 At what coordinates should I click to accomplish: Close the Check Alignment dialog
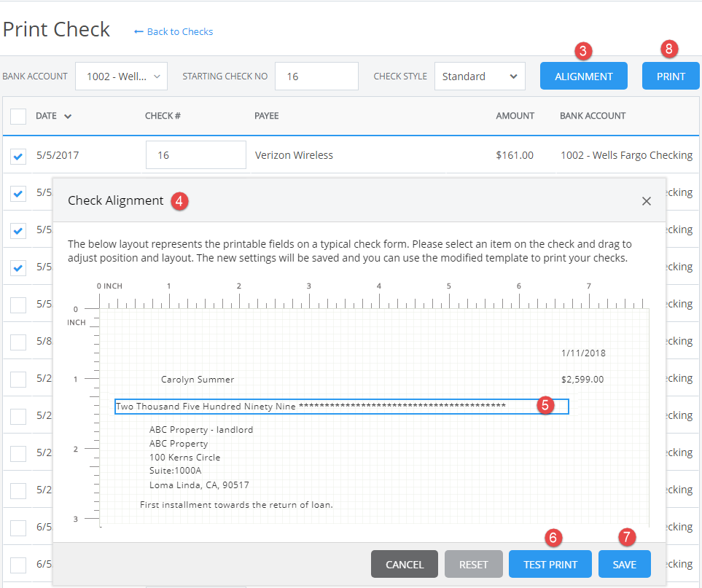coord(646,201)
